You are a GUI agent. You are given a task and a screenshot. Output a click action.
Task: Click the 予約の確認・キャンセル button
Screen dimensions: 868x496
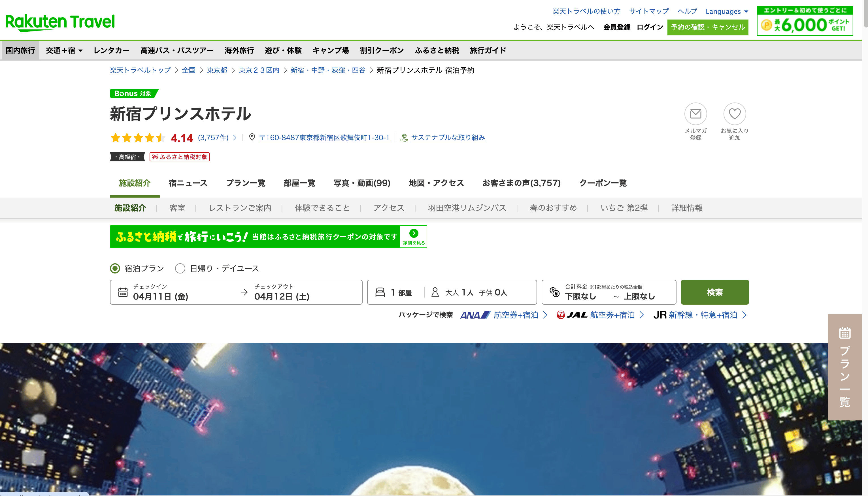[707, 27]
